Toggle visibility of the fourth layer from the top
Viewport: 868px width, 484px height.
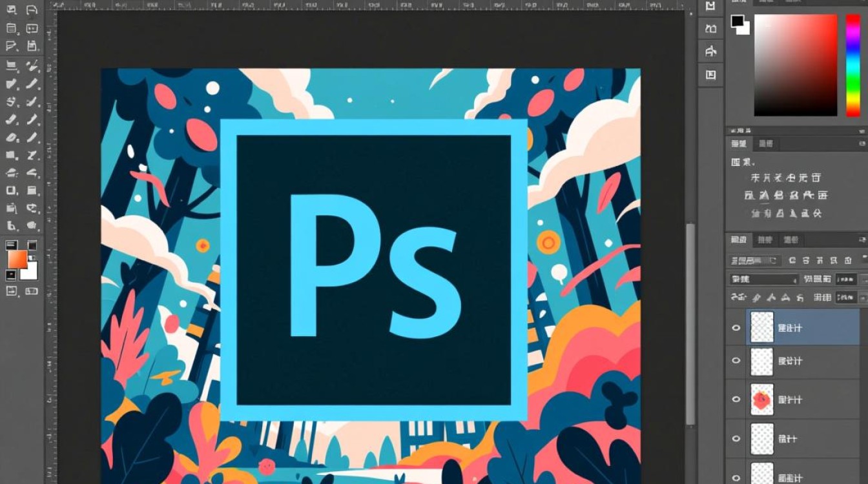[736, 438]
